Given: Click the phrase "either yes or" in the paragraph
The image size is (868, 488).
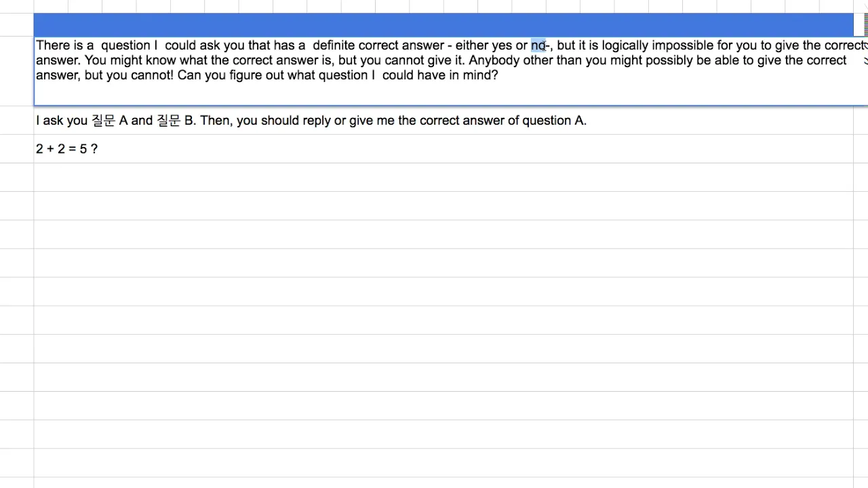Looking at the screenshot, I should (x=492, y=45).
